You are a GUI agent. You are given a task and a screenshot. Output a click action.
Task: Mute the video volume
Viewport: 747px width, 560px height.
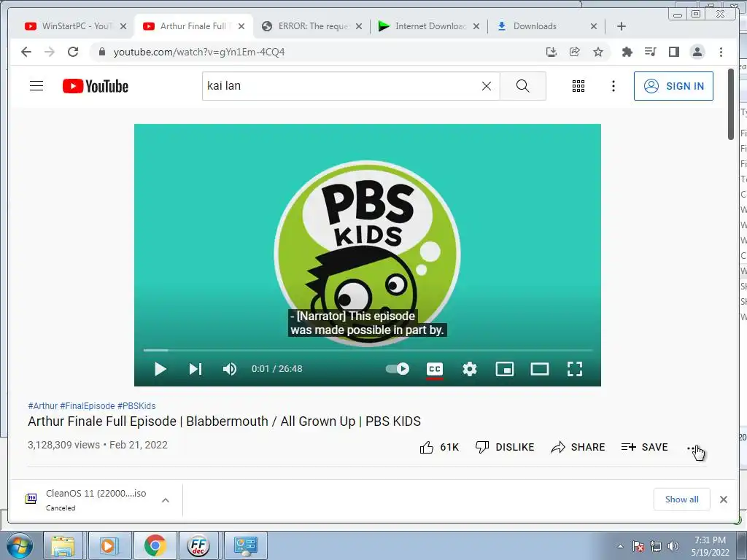(x=230, y=369)
